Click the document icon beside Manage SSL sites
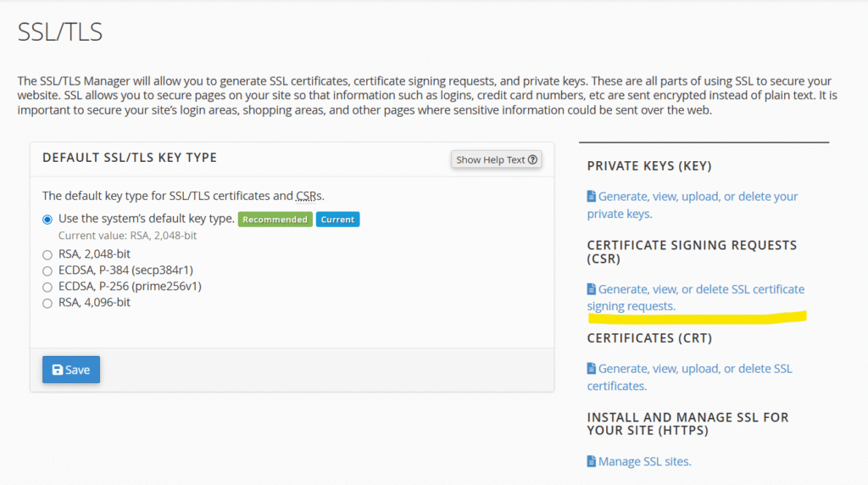This screenshot has width=868, height=485. pos(591,461)
